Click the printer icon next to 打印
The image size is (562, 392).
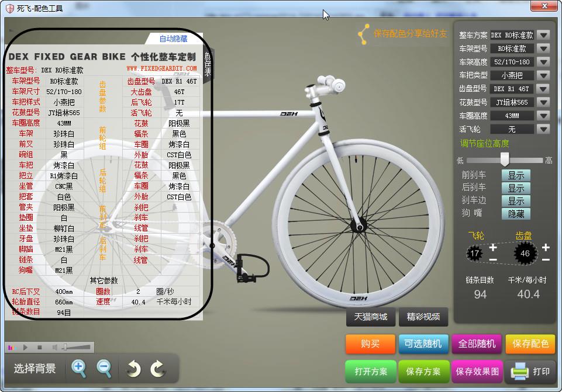[x=519, y=371]
